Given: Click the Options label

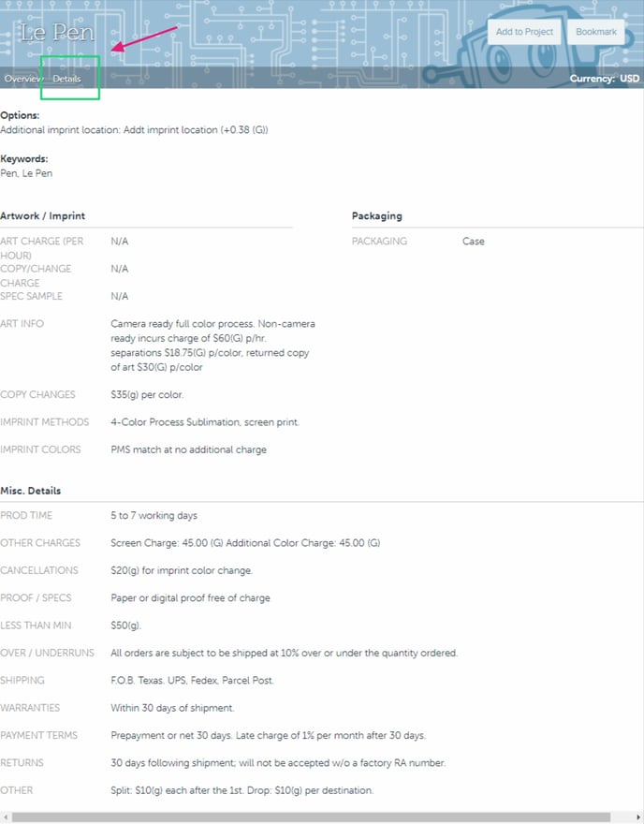Looking at the screenshot, I should pyautogui.click(x=20, y=115).
